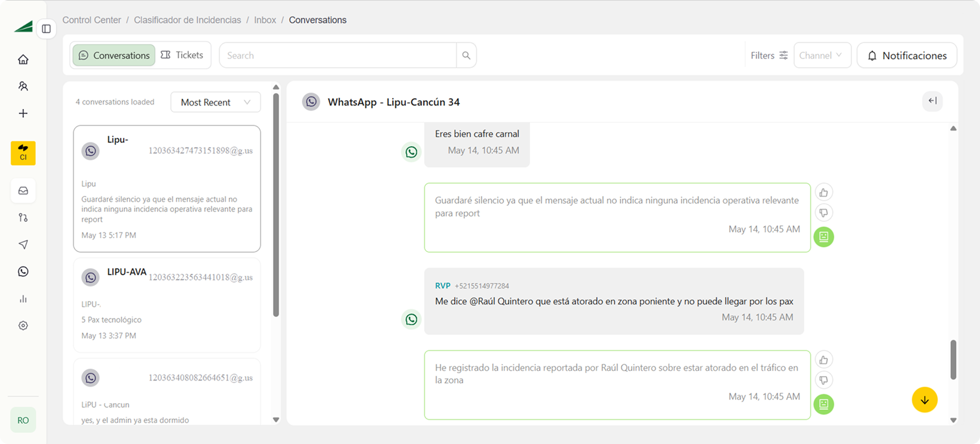Click the 'Me dice @Raúl Quintero' message
The height and width of the screenshot is (444, 980).
point(614,301)
